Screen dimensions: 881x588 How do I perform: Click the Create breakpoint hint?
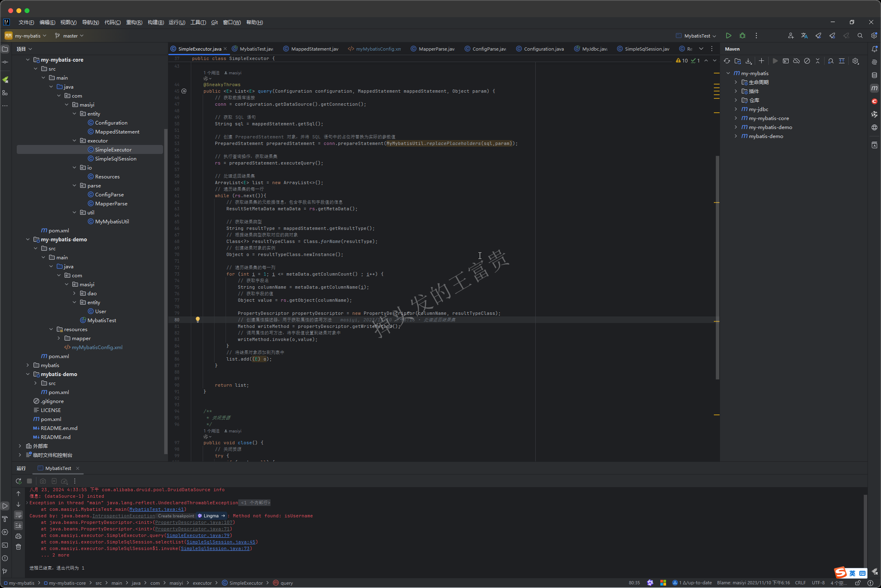coord(176,516)
